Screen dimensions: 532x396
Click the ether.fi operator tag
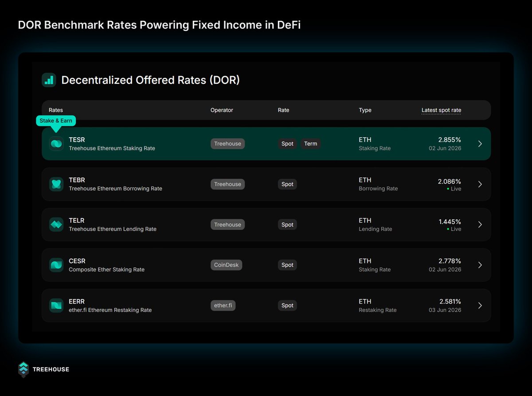(x=223, y=306)
